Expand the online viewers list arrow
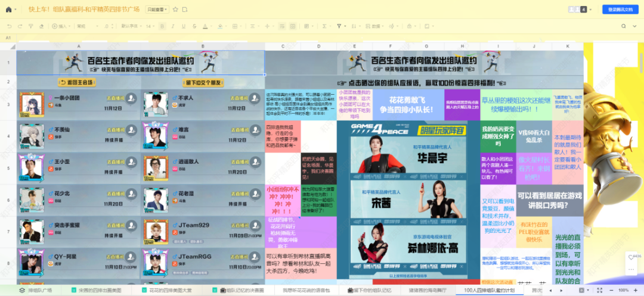 coord(590,10)
